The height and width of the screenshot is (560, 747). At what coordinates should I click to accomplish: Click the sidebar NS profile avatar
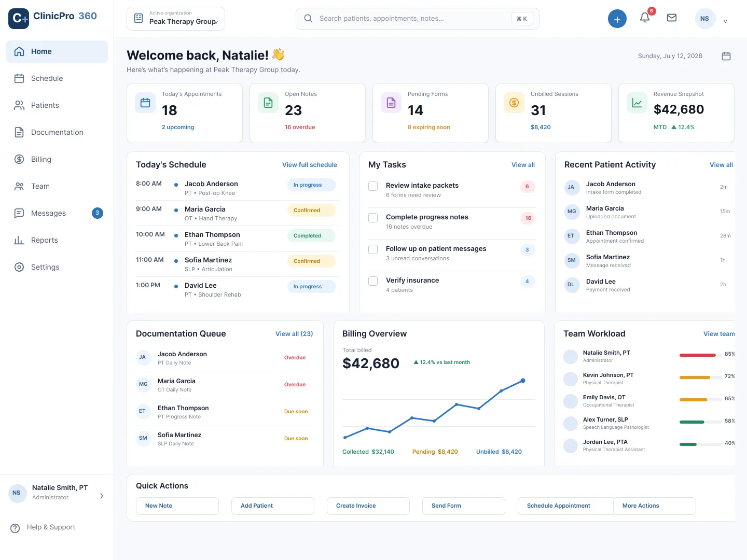(x=17, y=493)
